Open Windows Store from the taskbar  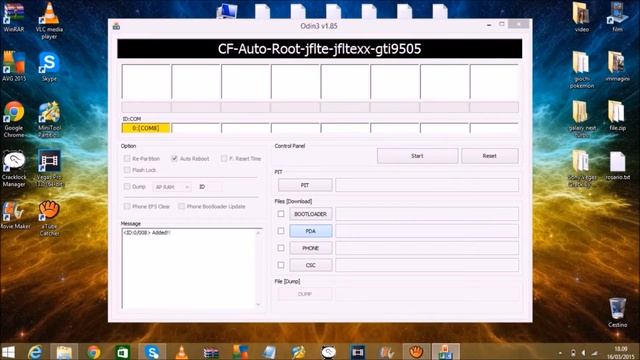coord(123,352)
